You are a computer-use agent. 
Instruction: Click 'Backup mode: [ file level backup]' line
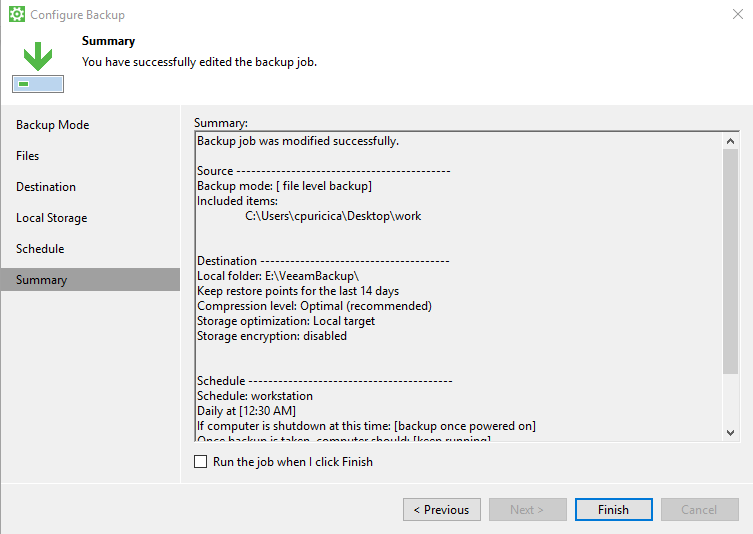click(284, 186)
